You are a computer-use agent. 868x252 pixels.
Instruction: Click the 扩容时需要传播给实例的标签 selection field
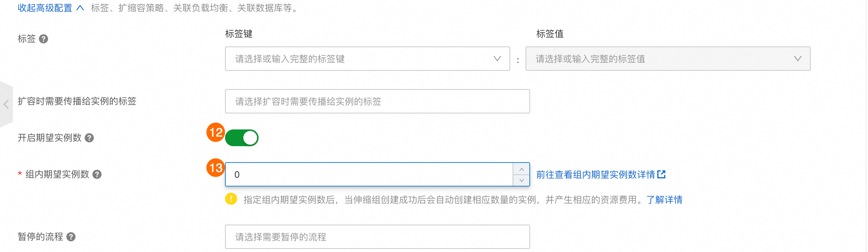(x=378, y=101)
